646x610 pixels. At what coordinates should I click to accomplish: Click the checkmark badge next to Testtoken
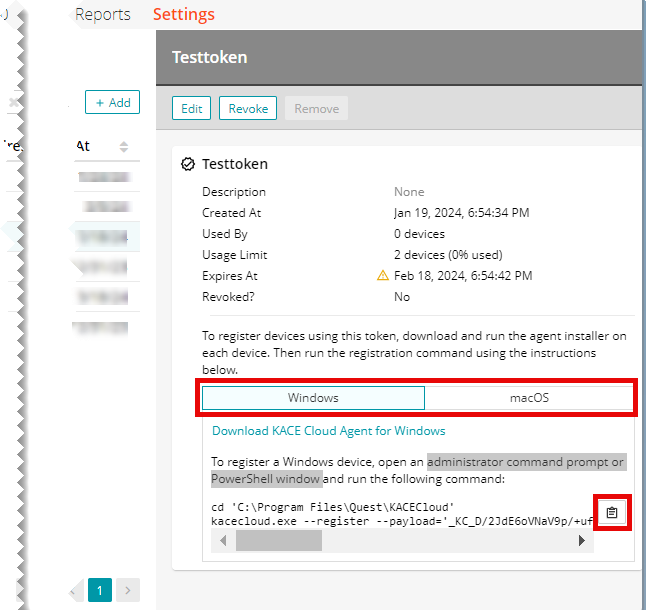pyautogui.click(x=188, y=164)
